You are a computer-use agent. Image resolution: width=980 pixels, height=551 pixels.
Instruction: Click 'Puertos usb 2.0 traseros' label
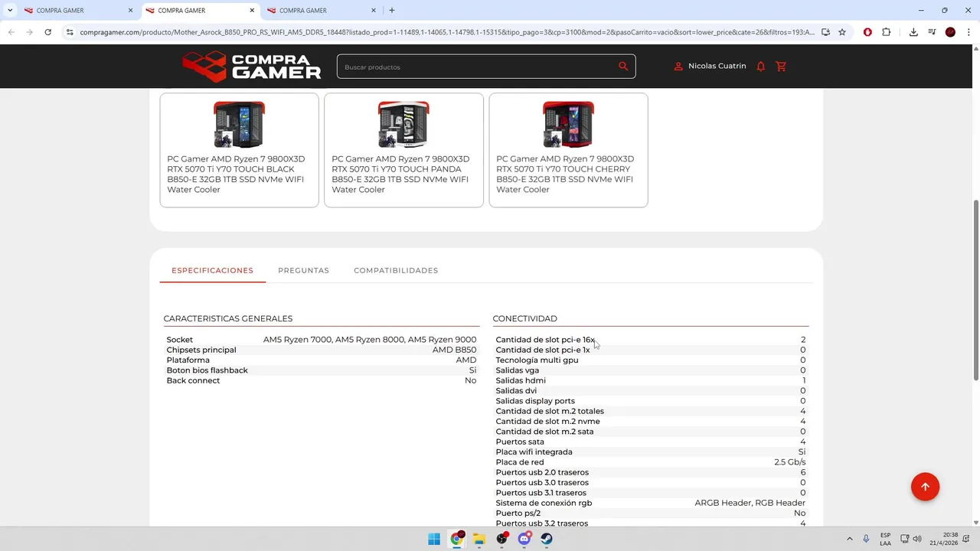(x=542, y=472)
